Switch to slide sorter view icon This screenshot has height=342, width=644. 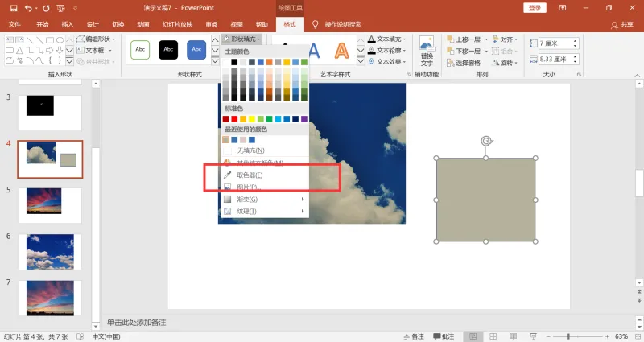[x=493, y=336]
